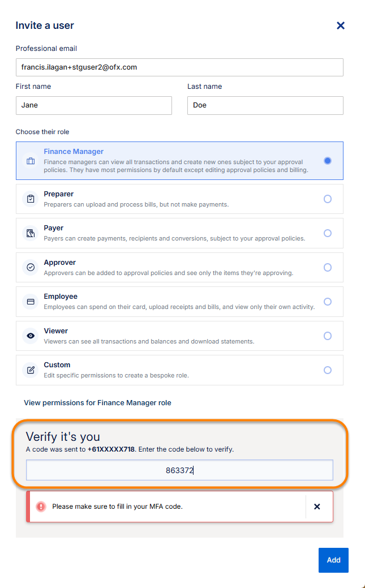
Task: Click the Payer role icon
Action: click(31, 233)
